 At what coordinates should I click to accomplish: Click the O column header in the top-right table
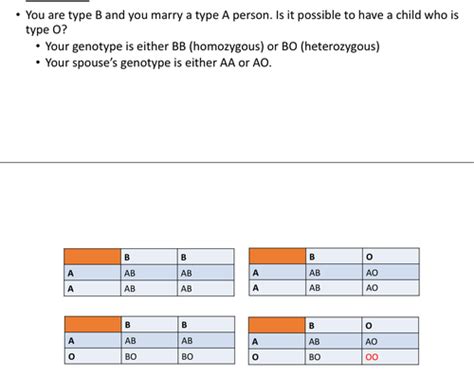click(x=391, y=256)
